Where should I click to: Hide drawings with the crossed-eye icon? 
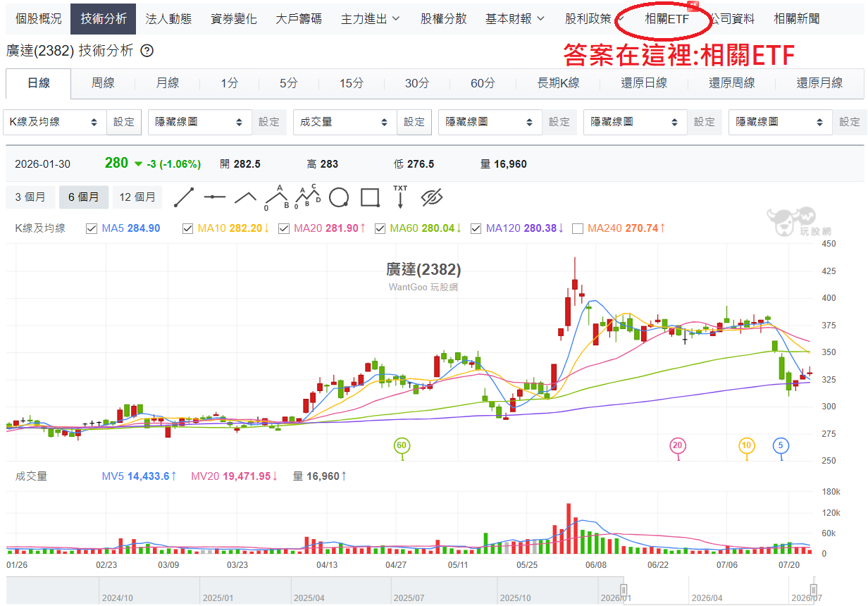tap(430, 197)
